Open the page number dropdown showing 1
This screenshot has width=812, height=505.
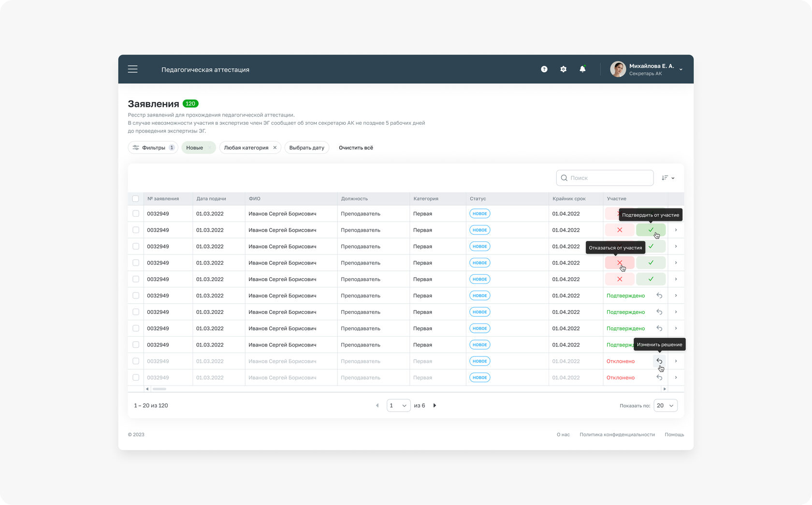398,406
